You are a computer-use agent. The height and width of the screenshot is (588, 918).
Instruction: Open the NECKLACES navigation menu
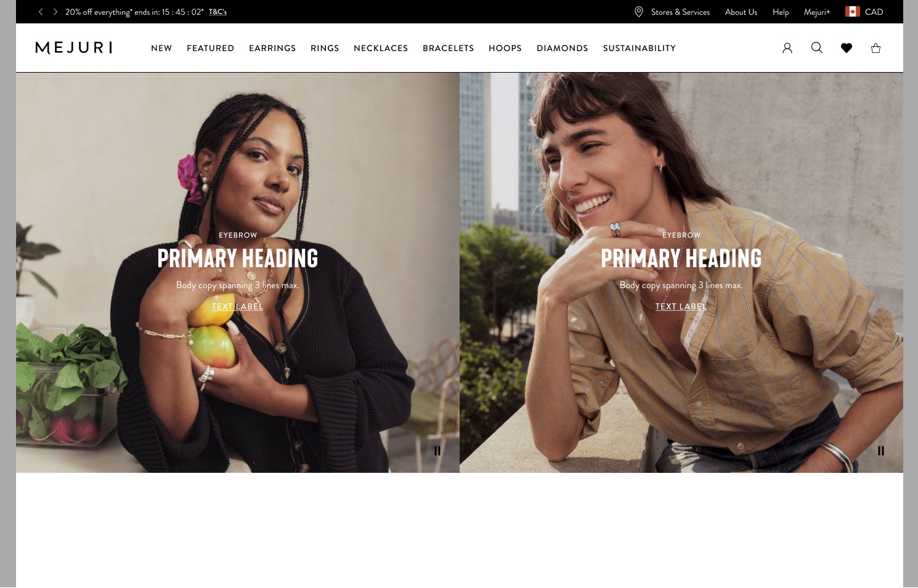point(381,48)
